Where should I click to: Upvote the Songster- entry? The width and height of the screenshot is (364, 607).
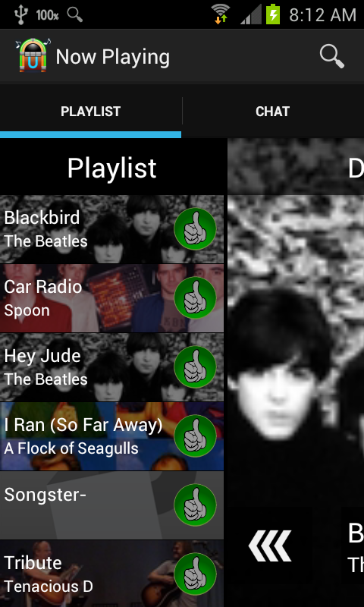[196, 505]
